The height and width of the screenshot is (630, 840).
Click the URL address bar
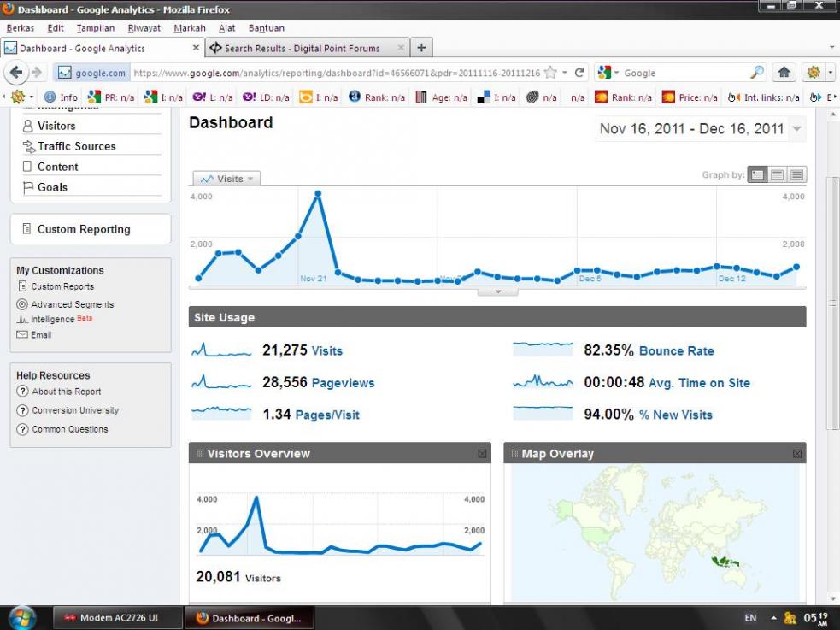click(x=337, y=73)
